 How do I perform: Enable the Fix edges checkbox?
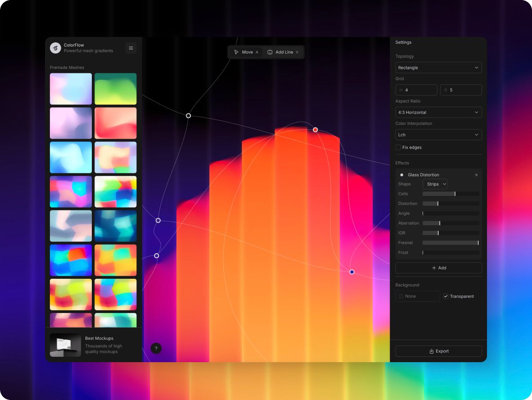click(x=398, y=147)
